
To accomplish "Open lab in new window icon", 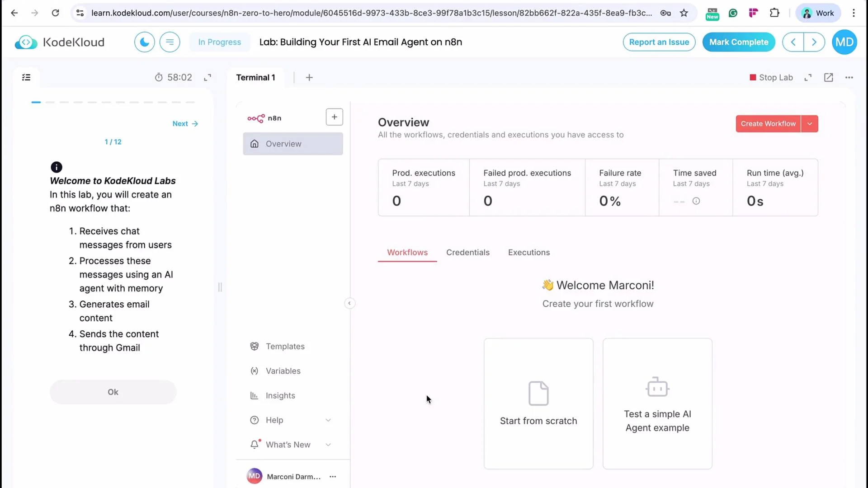I will click(x=828, y=78).
